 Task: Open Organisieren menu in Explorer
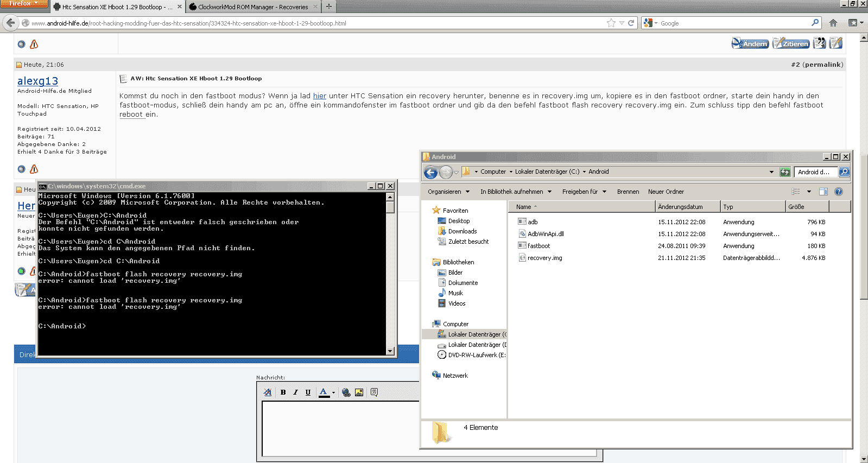pos(448,192)
